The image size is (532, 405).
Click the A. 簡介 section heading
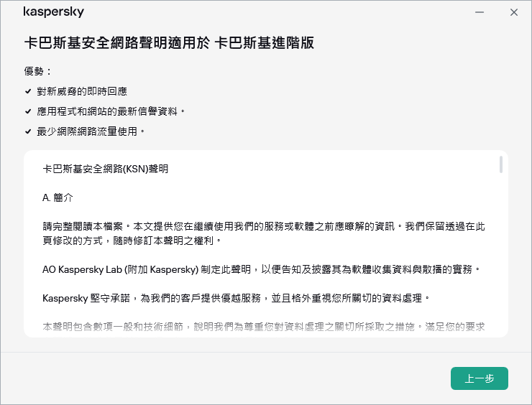[58, 197]
